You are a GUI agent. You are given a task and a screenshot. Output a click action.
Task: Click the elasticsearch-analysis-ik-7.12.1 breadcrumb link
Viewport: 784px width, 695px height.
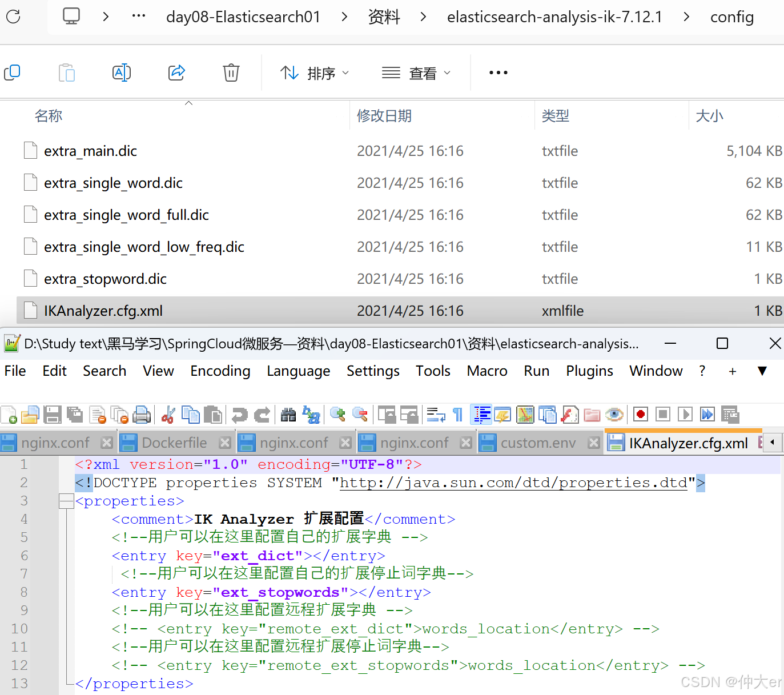point(554,17)
